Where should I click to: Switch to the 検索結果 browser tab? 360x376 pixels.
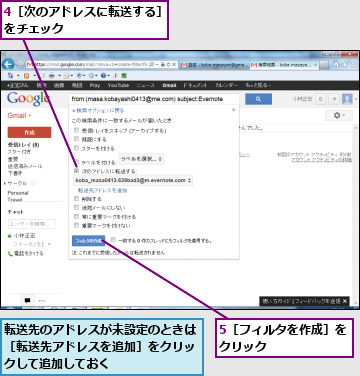(283, 65)
